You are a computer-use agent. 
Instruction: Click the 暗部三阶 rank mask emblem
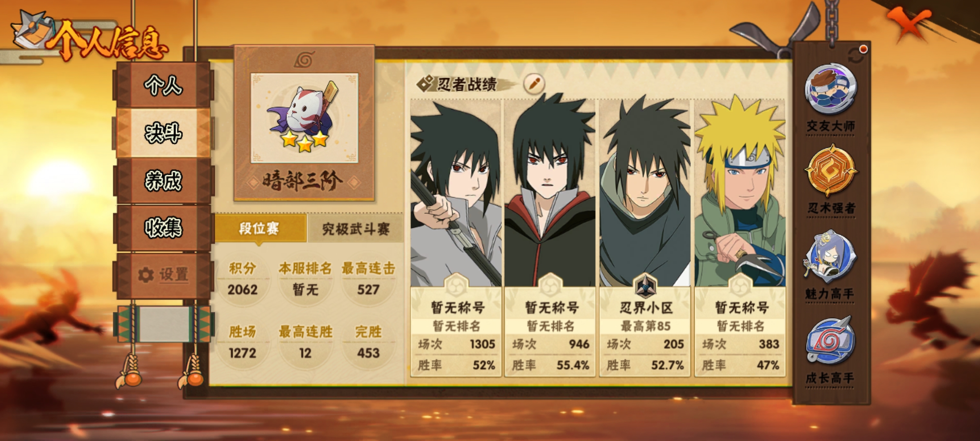pos(305,118)
